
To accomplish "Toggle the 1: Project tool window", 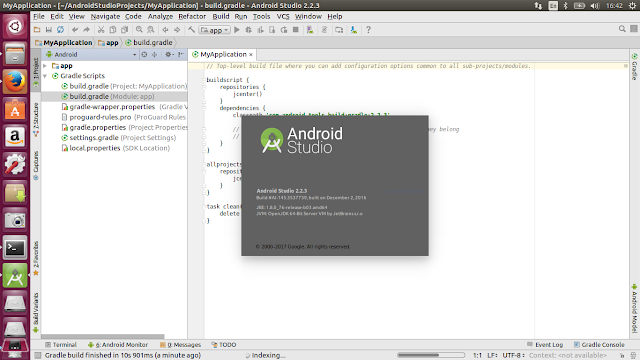I will (36, 72).
